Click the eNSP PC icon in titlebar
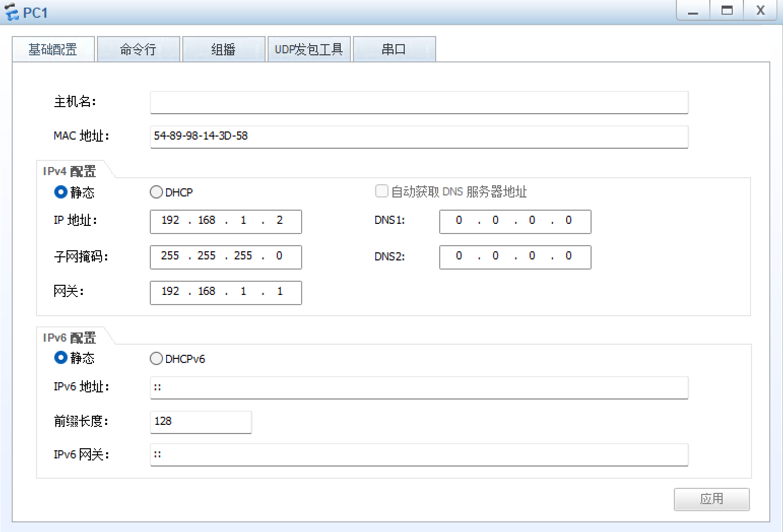 click(11, 11)
